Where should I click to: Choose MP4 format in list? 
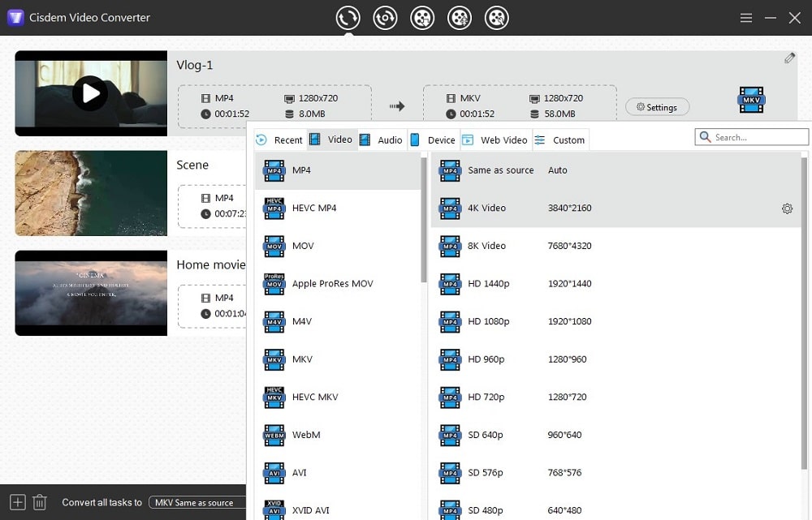point(337,170)
